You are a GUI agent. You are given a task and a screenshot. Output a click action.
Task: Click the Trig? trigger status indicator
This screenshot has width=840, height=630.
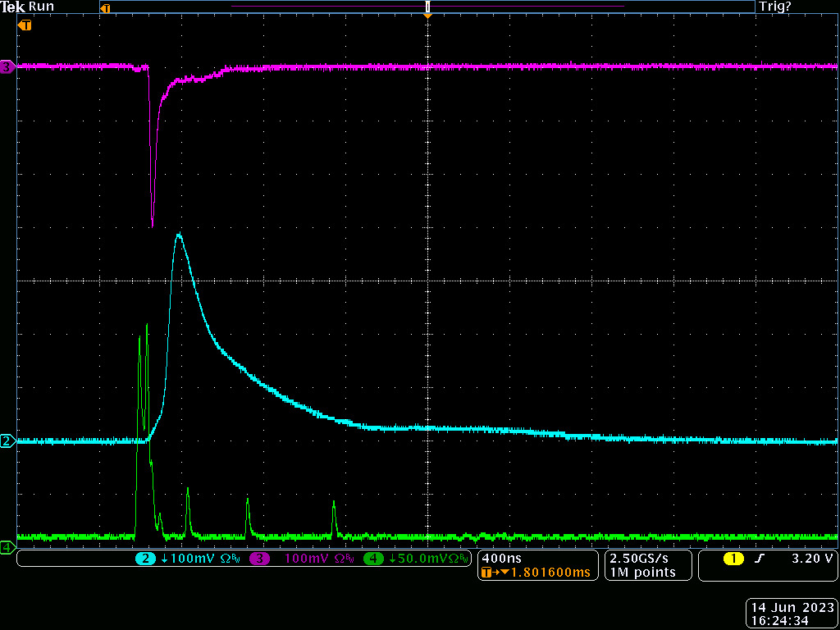point(775,7)
